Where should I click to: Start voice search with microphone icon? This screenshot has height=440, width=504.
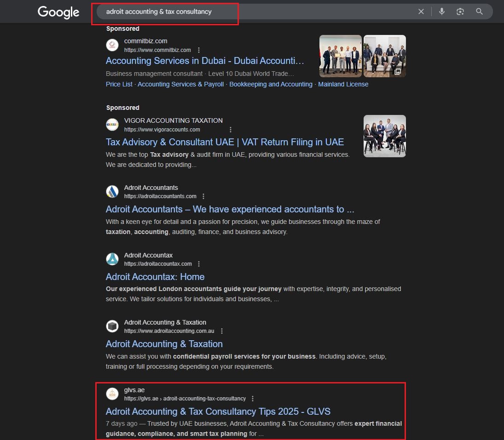(441, 11)
